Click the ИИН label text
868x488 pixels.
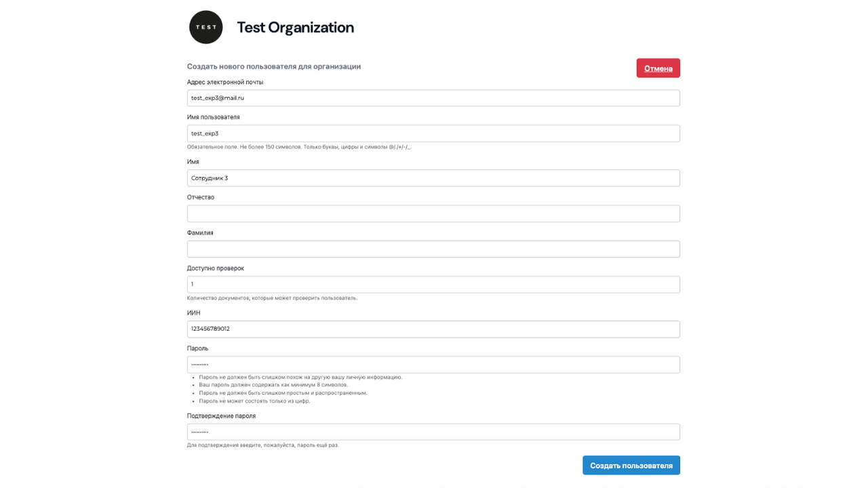194,313
